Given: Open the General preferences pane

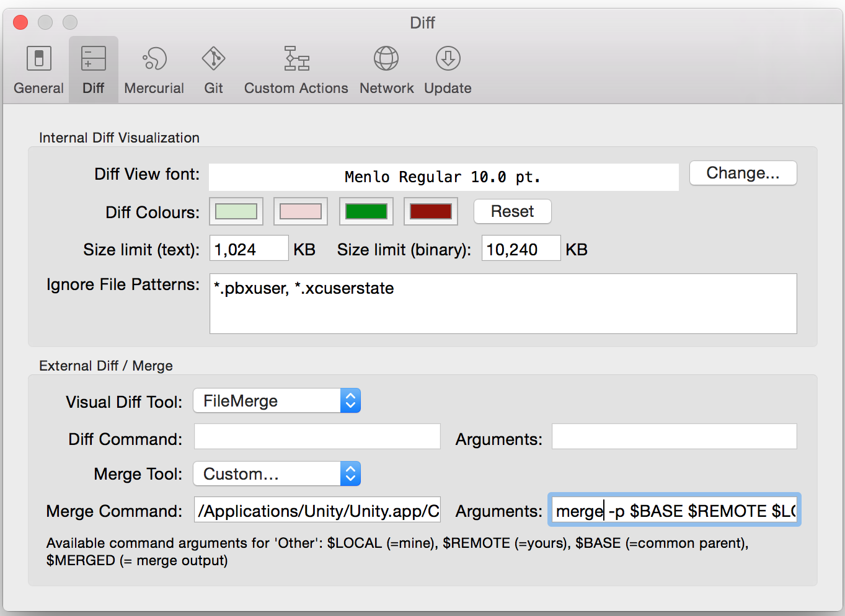Looking at the screenshot, I should click(38, 69).
